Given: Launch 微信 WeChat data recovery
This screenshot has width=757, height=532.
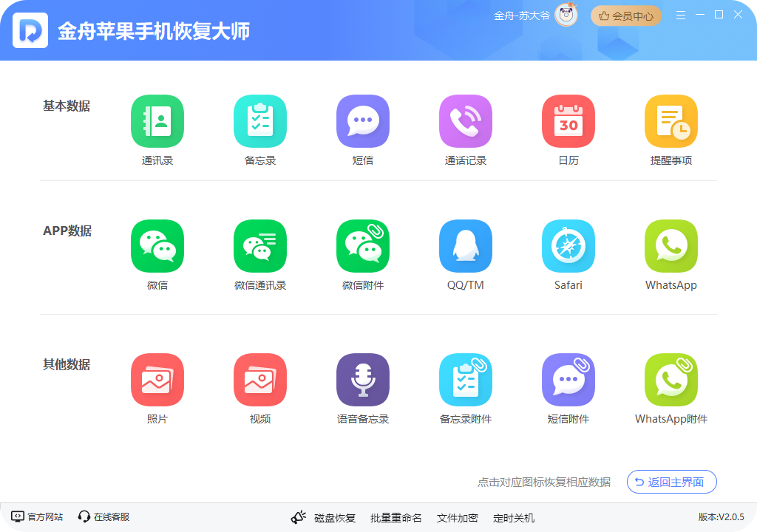Looking at the screenshot, I should click(157, 246).
